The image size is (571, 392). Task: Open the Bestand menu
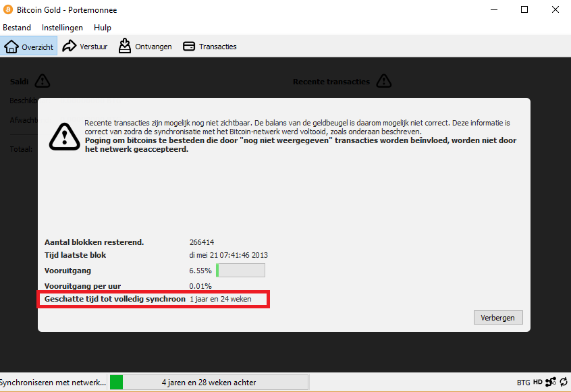17,28
